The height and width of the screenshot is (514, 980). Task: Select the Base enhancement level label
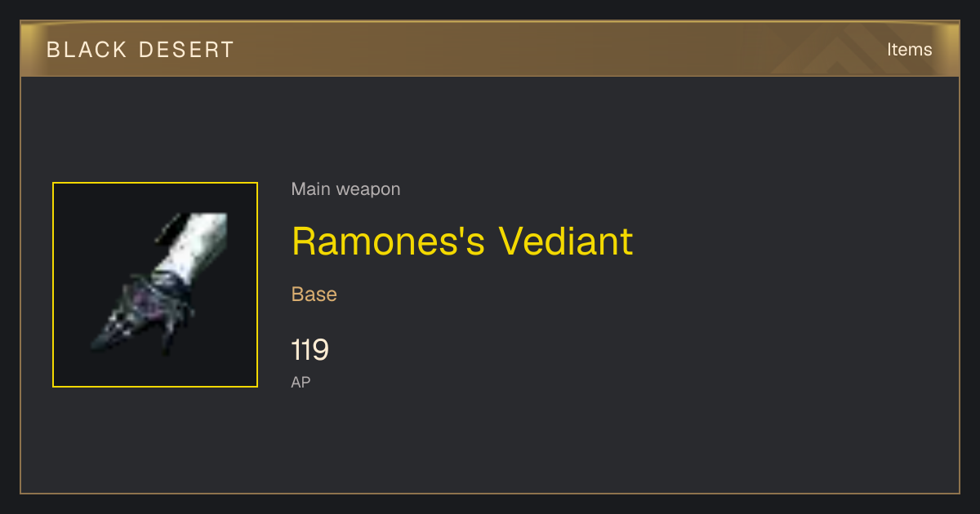click(314, 295)
